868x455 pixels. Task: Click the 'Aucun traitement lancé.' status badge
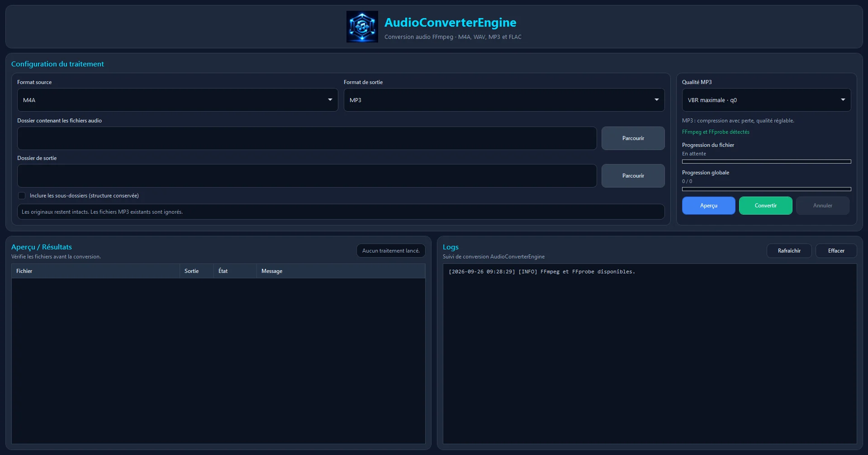click(x=391, y=251)
